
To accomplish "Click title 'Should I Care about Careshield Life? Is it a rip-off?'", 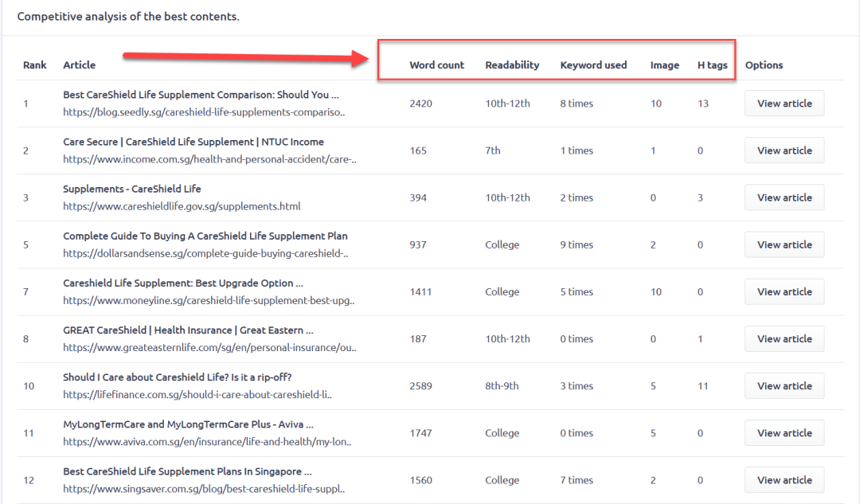I will (x=177, y=377).
